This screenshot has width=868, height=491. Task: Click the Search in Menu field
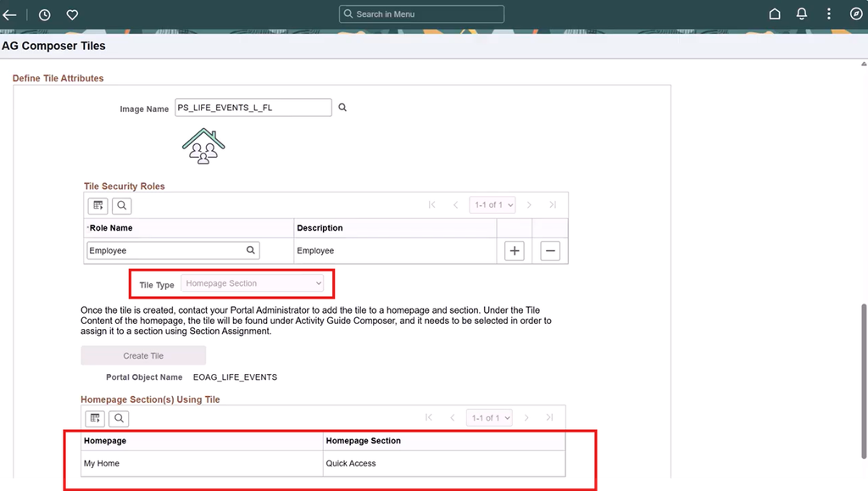[x=421, y=14]
